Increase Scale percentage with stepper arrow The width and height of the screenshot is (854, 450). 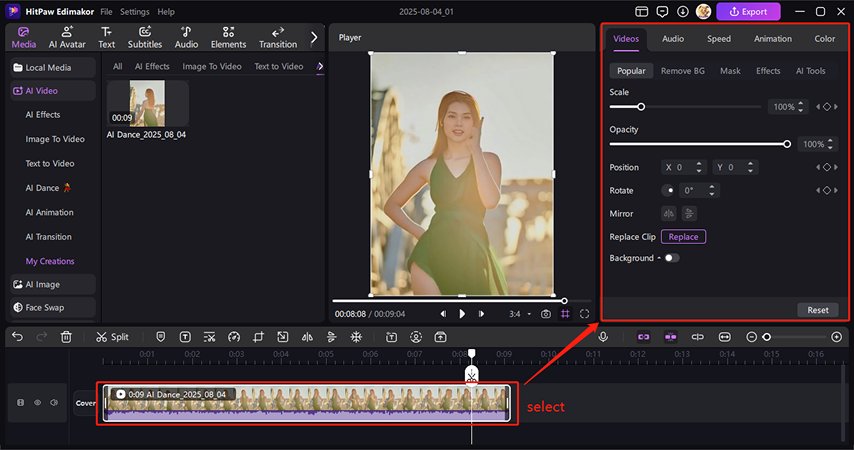click(801, 104)
